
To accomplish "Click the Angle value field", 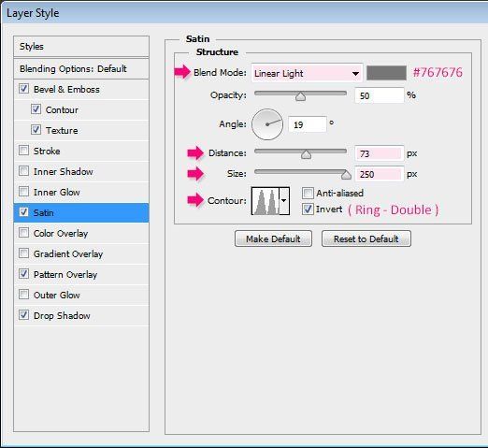I will pyautogui.click(x=308, y=124).
